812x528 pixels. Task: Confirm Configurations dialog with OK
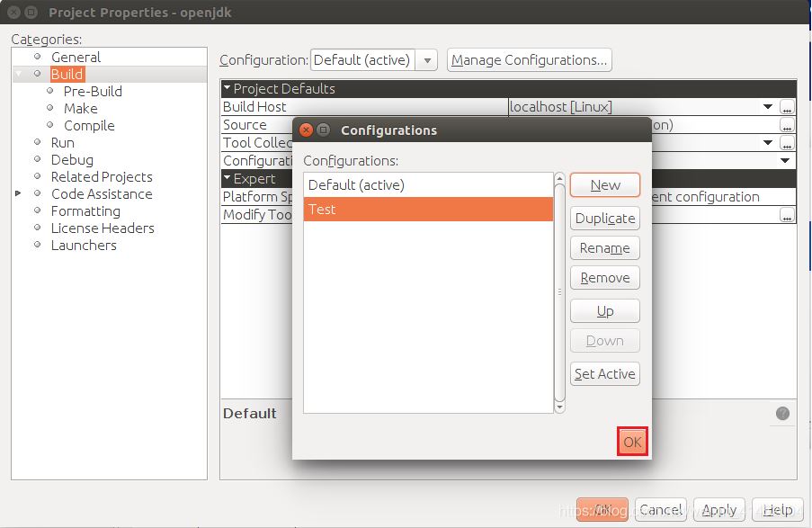(632, 442)
